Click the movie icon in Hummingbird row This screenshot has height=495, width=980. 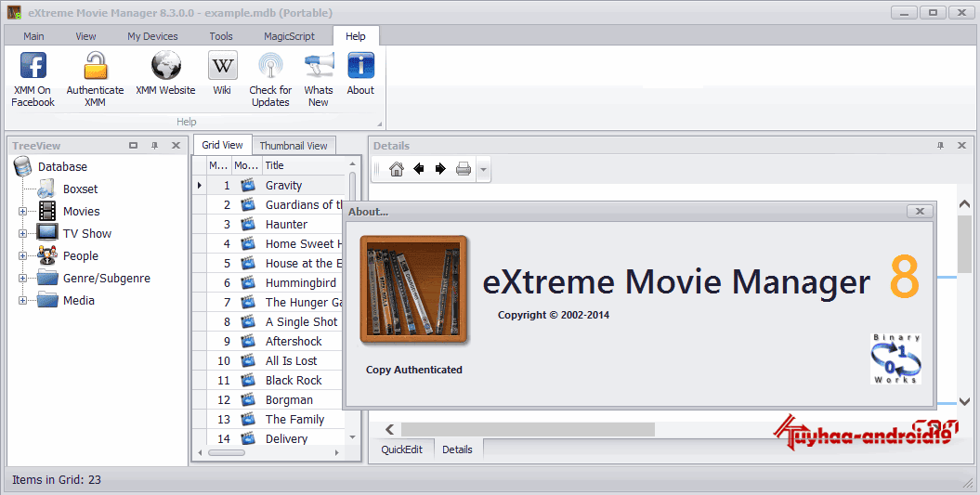248,282
